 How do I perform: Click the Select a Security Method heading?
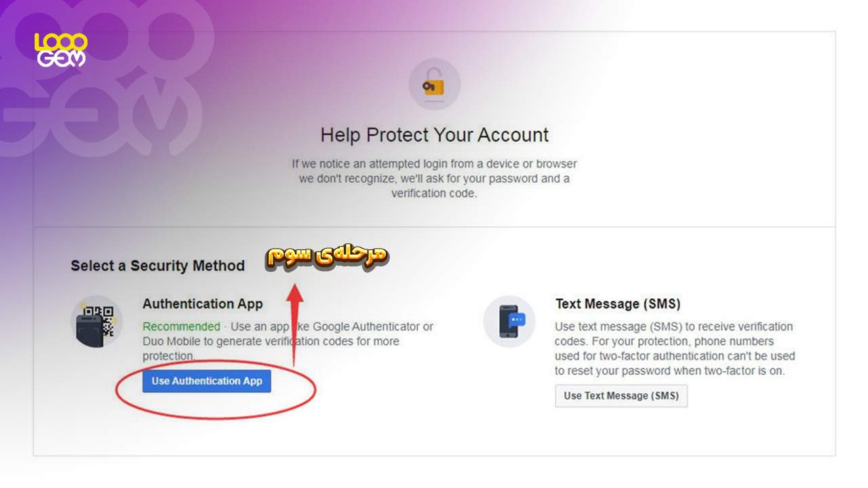click(x=157, y=266)
